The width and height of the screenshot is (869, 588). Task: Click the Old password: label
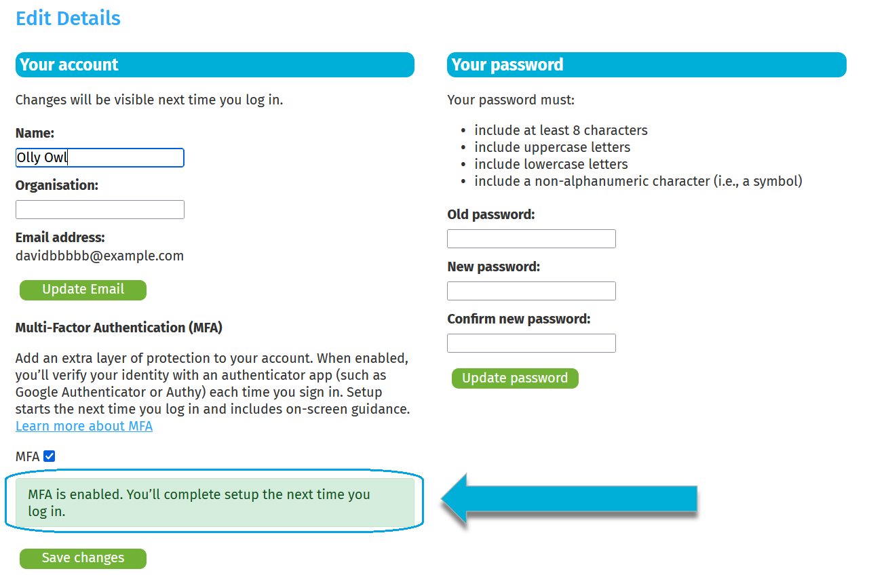pyautogui.click(x=491, y=214)
